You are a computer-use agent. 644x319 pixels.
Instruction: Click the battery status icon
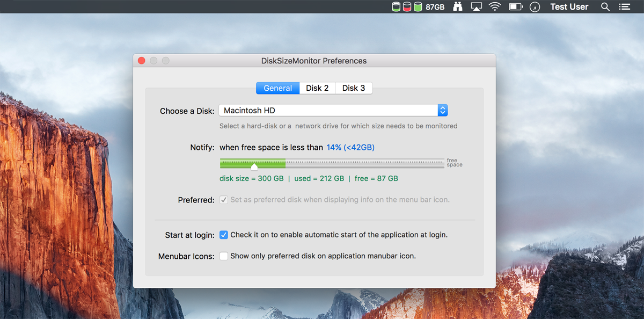coord(516,7)
